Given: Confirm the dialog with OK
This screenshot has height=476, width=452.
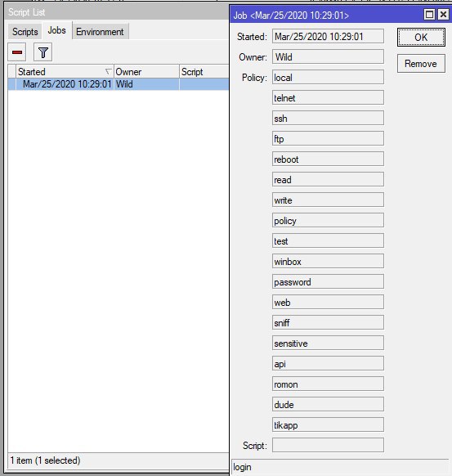Looking at the screenshot, I should [x=421, y=38].
